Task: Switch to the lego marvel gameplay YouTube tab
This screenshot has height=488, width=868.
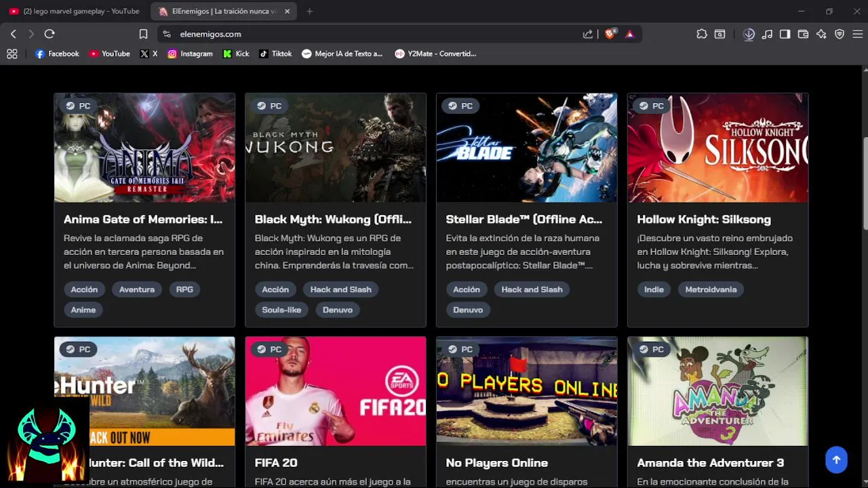Action: 75,12
